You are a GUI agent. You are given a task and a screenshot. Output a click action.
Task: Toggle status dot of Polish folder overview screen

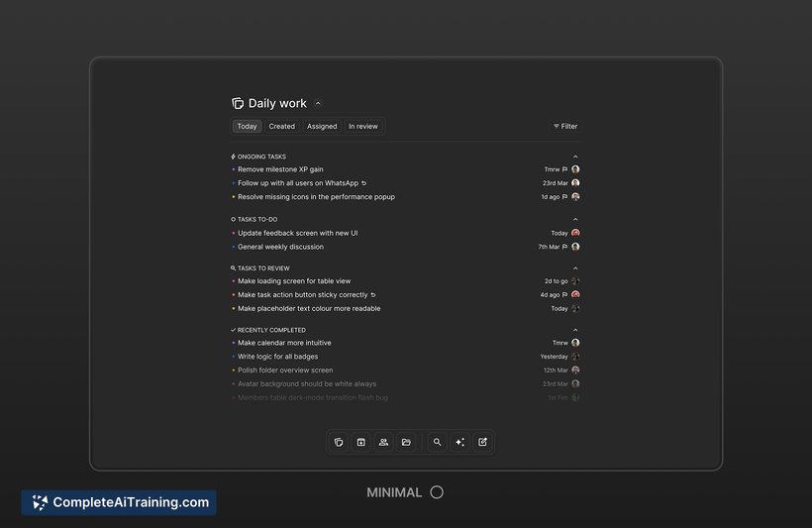[234, 370]
